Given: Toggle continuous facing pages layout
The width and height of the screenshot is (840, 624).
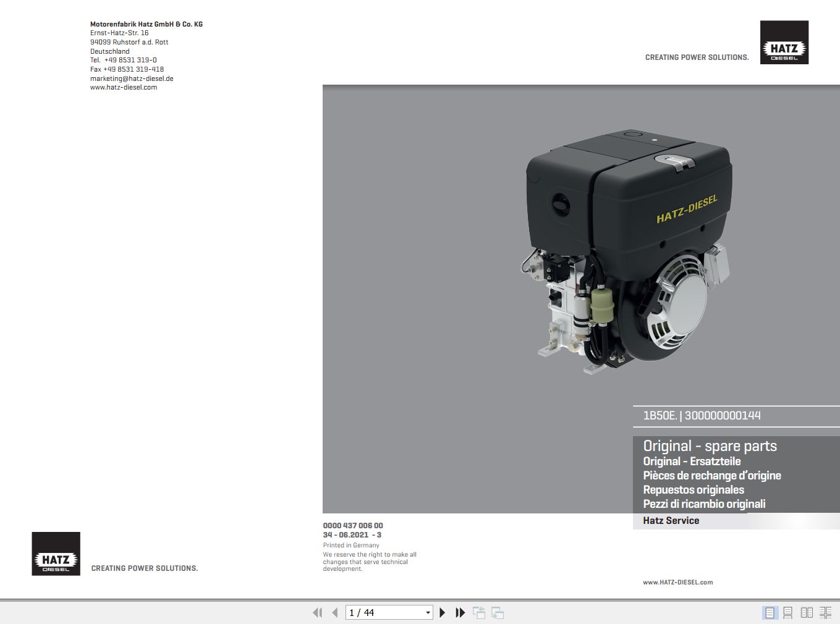Looking at the screenshot, I should tap(826, 613).
